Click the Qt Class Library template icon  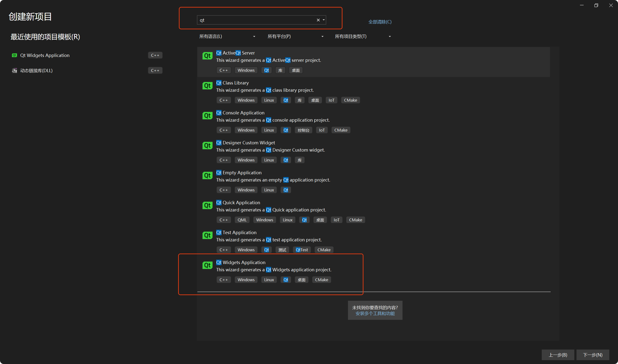click(x=207, y=86)
